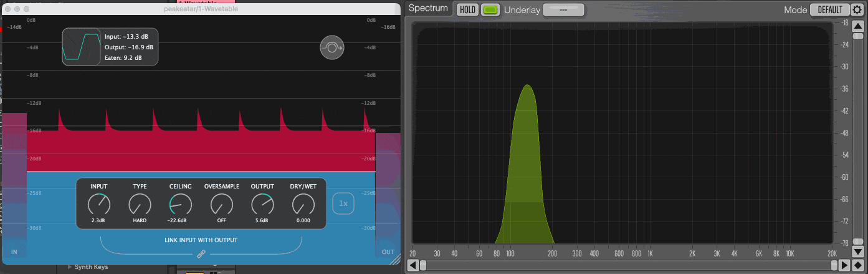This screenshot has height=274, width=868.
Task: Open Spectrum settings gear icon
Action: [x=857, y=9]
